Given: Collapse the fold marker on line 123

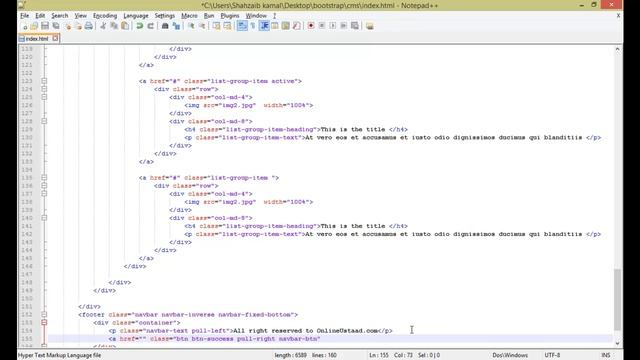Looking at the screenshot, I should [44, 81].
